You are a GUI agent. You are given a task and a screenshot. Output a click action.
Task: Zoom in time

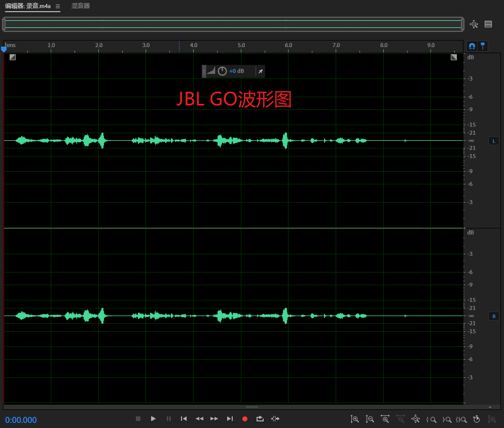click(385, 419)
